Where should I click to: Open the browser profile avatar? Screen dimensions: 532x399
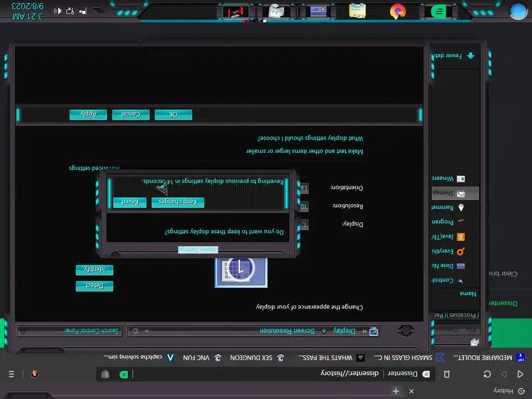click(35, 374)
